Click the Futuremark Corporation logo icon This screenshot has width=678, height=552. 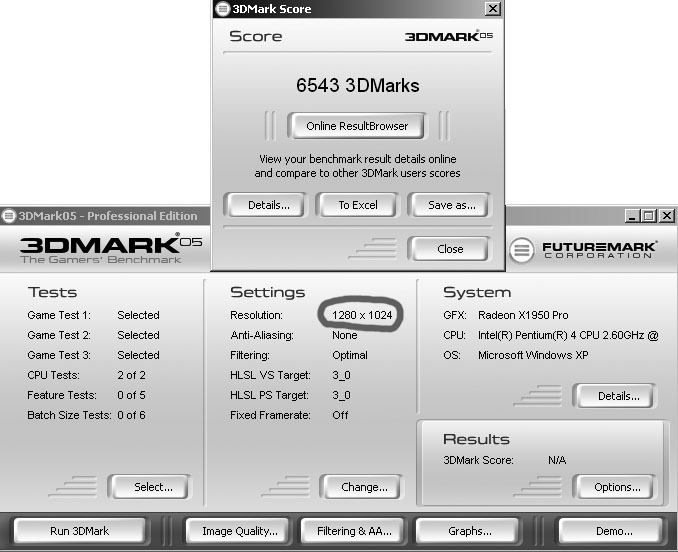[521, 250]
